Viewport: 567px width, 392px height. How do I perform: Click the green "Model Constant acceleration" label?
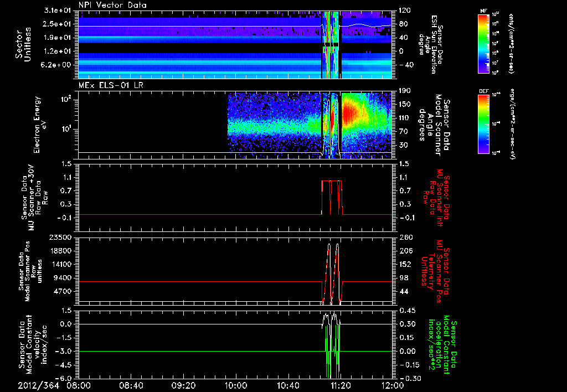442,344
